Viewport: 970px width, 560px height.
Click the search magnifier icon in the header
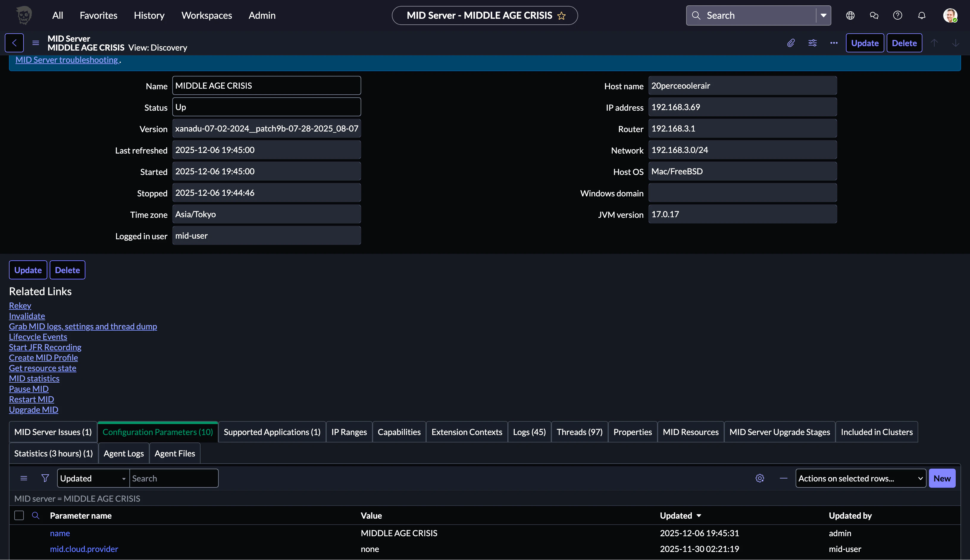(x=696, y=15)
